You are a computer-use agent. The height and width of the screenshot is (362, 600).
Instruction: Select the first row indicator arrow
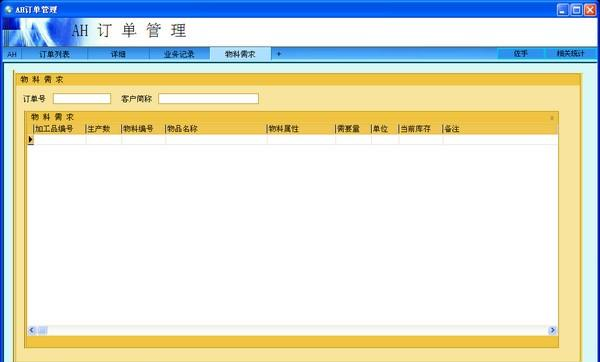click(31, 140)
